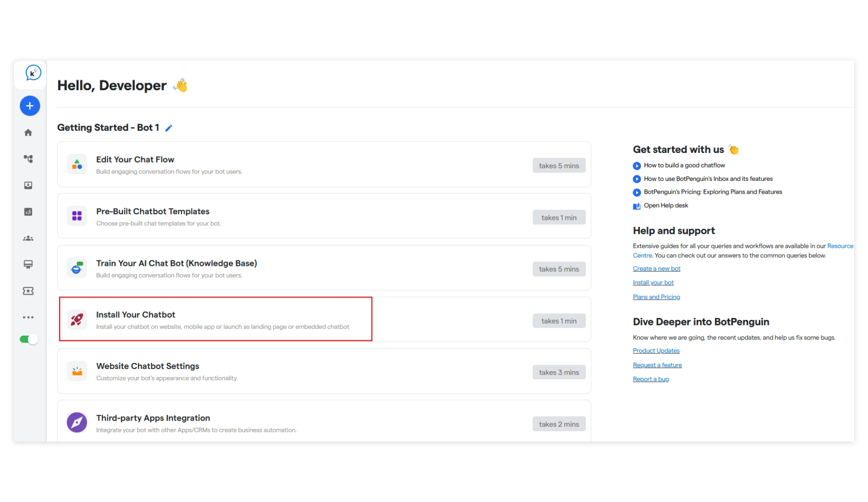Open the 'Request a feature' link

point(657,365)
